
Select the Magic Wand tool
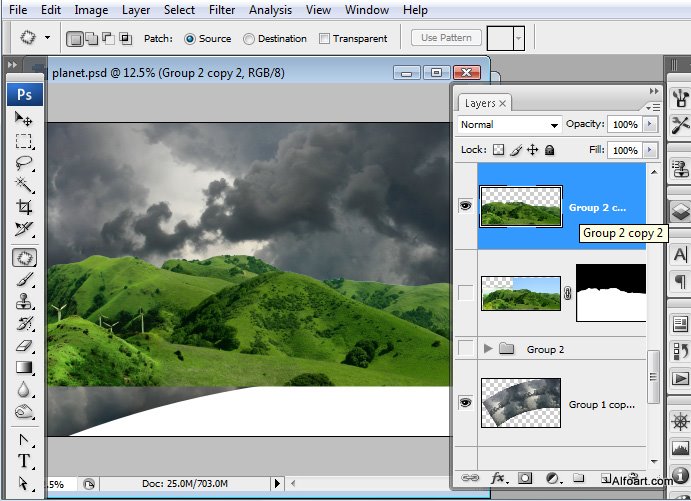pyautogui.click(x=24, y=185)
